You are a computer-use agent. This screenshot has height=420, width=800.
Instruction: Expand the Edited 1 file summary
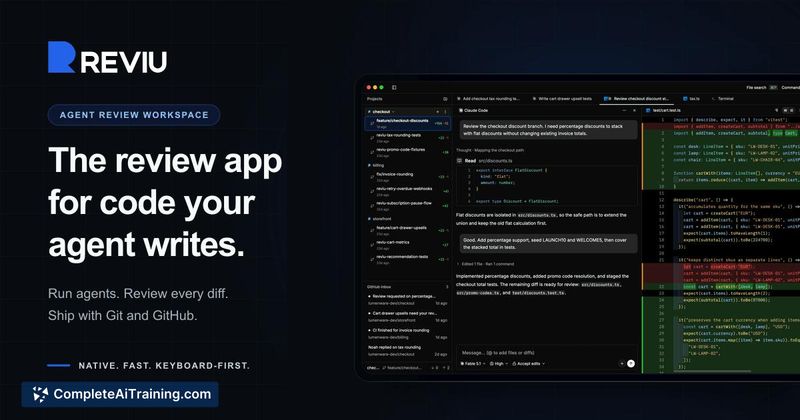pyautogui.click(x=485, y=264)
